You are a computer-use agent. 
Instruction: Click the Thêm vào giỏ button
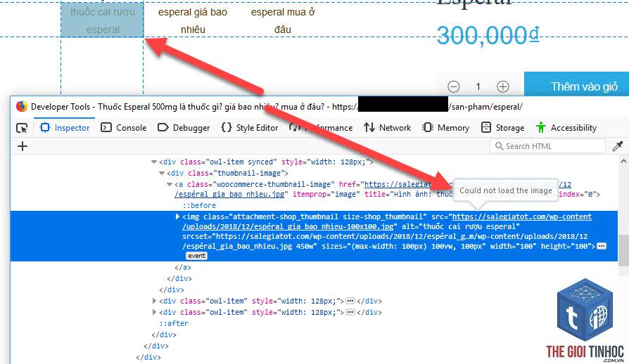click(576, 85)
